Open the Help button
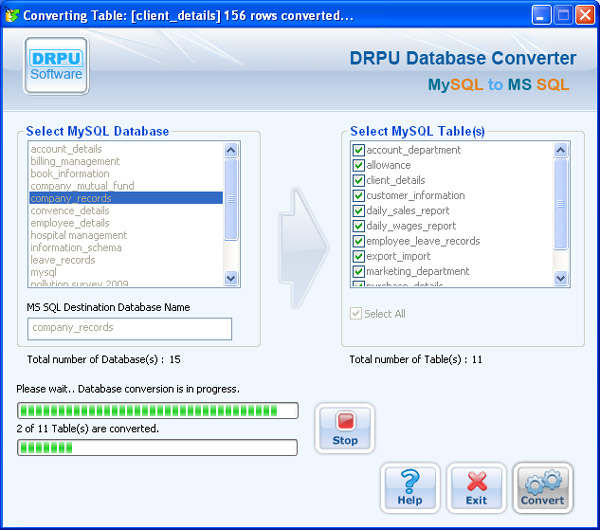Image resolution: width=600 pixels, height=530 pixels. (x=410, y=488)
